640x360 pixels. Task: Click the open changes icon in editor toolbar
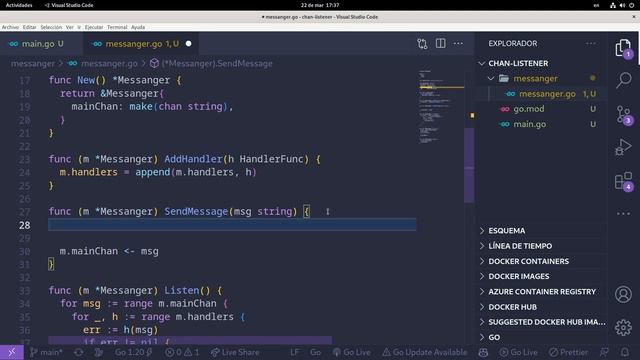[422, 44]
